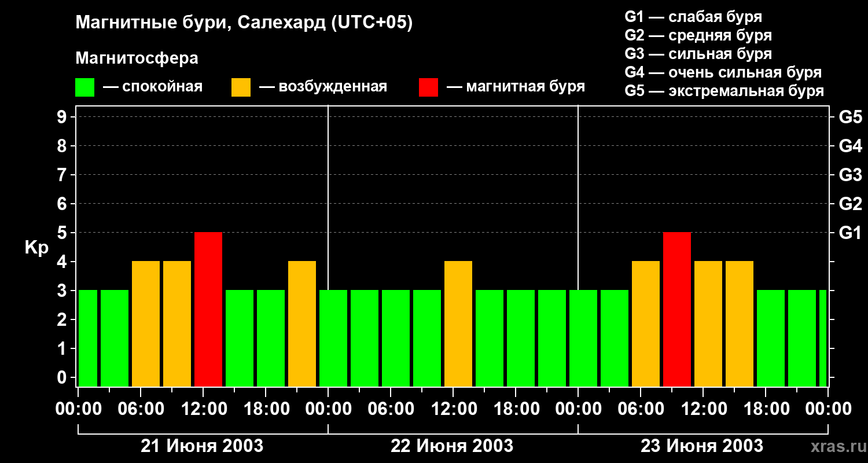Image resolution: width=868 pixels, height=463 pixels.
Task: Click the orange bar just before 23 June's red bar
Action: coord(646,324)
